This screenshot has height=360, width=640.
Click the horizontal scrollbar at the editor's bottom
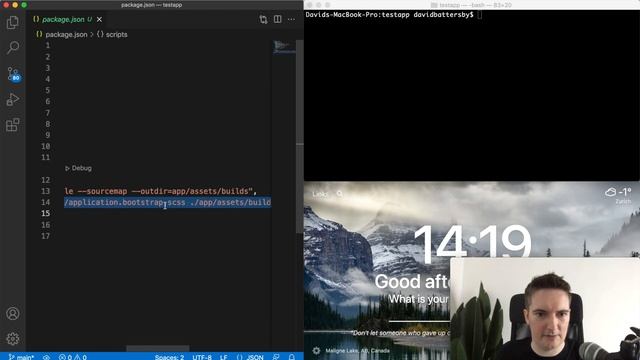(x=158, y=349)
